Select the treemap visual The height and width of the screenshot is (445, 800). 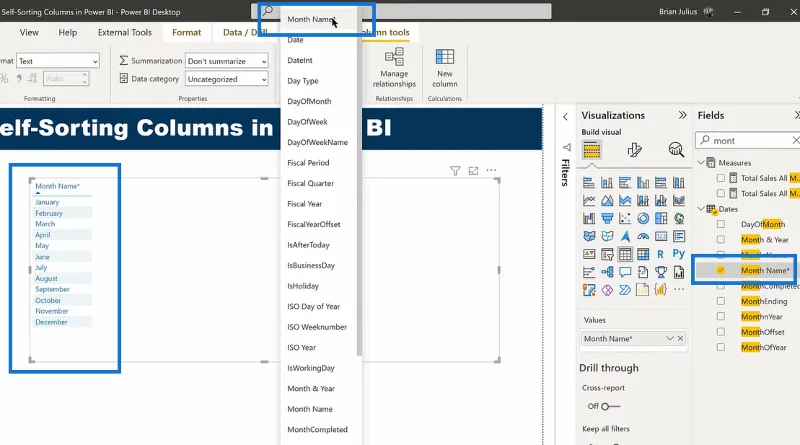[x=661, y=218]
